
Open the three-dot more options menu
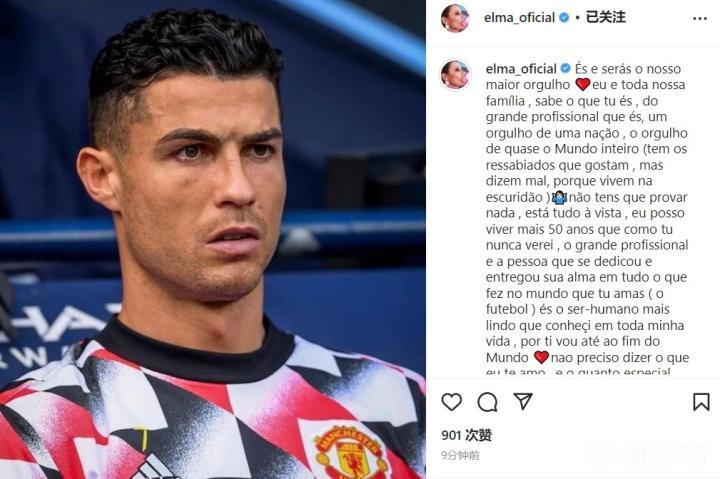coord(700,18)
